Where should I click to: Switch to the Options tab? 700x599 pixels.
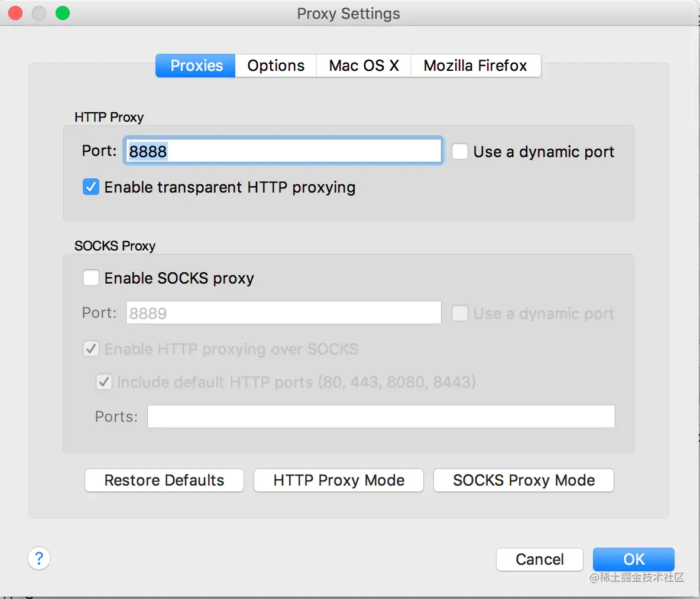pos(276,66)
